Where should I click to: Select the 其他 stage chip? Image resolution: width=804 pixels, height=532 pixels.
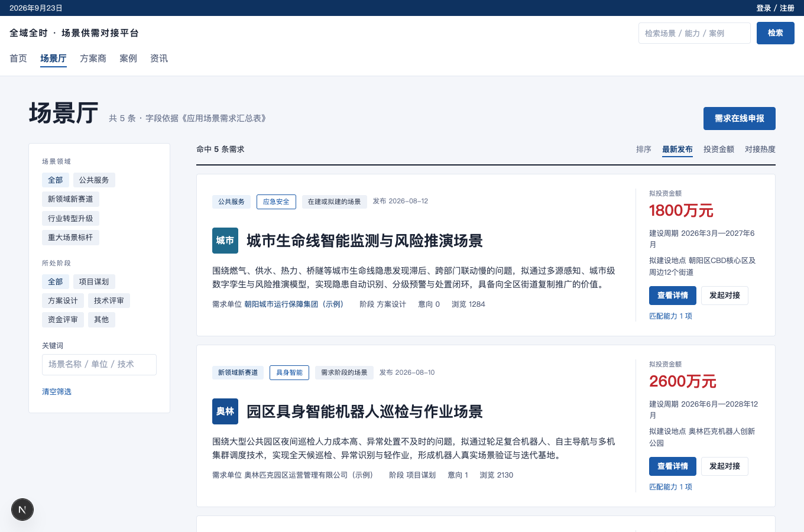coord(102,320)
